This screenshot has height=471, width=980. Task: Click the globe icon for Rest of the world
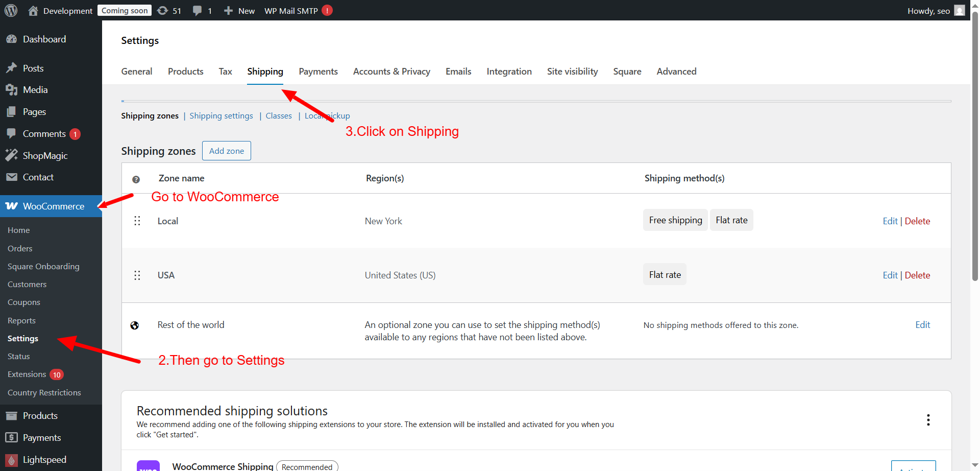point(135,325)
